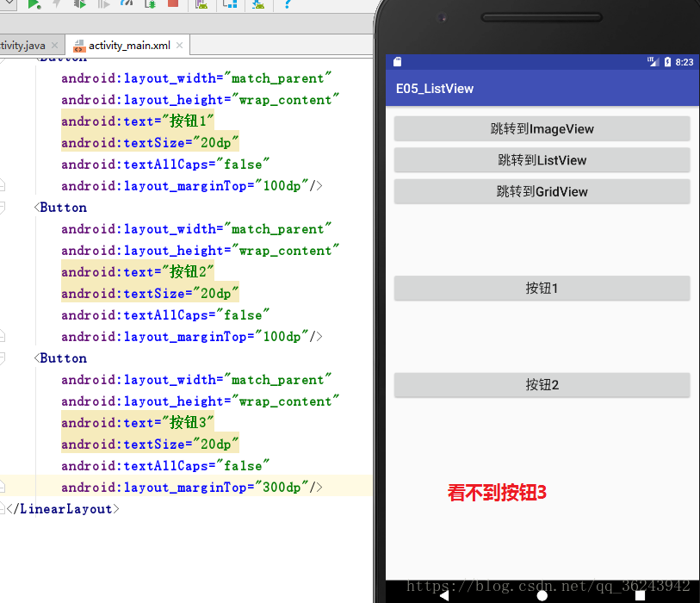Attach debugger to Android process icon
This screenshot has width=700, height=603.
[x=151, y=4]
